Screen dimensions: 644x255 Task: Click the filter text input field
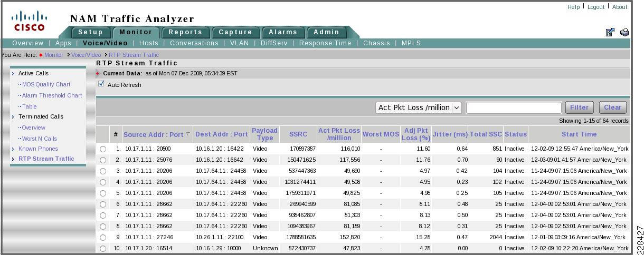pos(514,107)
